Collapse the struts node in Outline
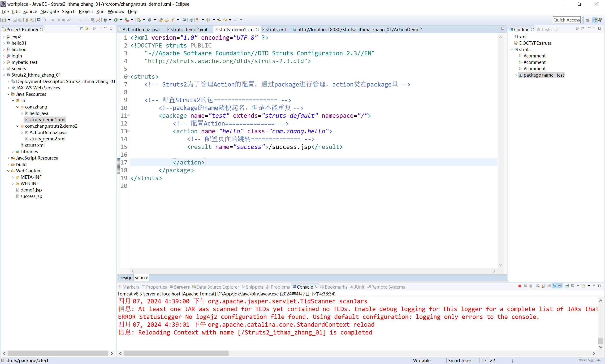605x364 pixels. click(512, 50)
